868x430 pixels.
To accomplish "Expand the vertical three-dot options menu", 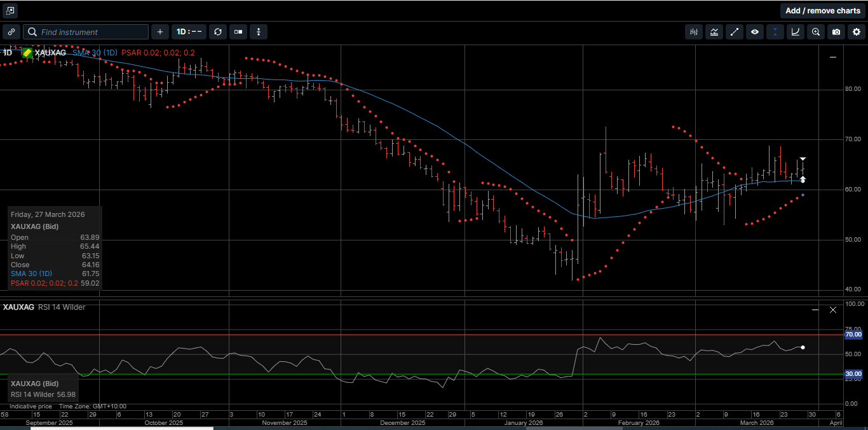I will click(x=258, y=32).
